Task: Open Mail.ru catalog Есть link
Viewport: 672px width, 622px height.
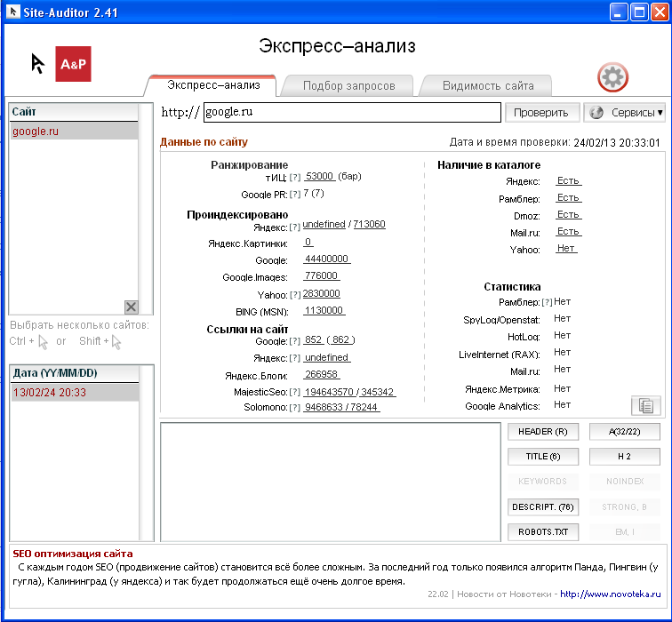Action: coord(568,231)
